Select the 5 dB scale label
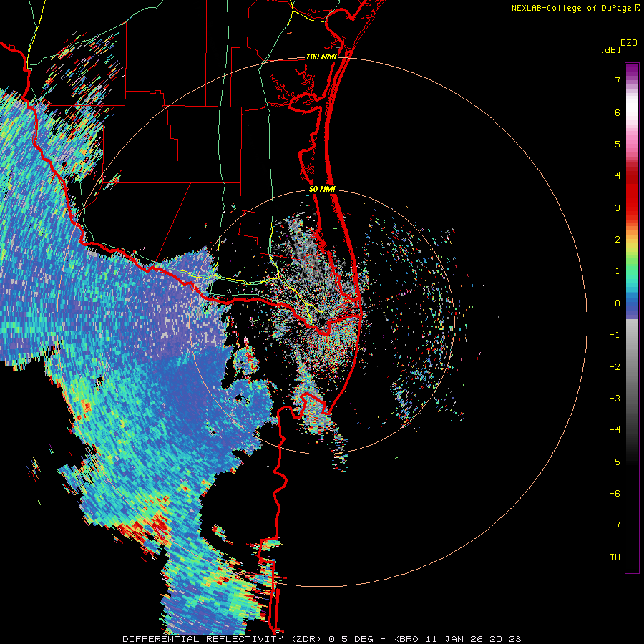Screen dimensions: 644x644 618,144
